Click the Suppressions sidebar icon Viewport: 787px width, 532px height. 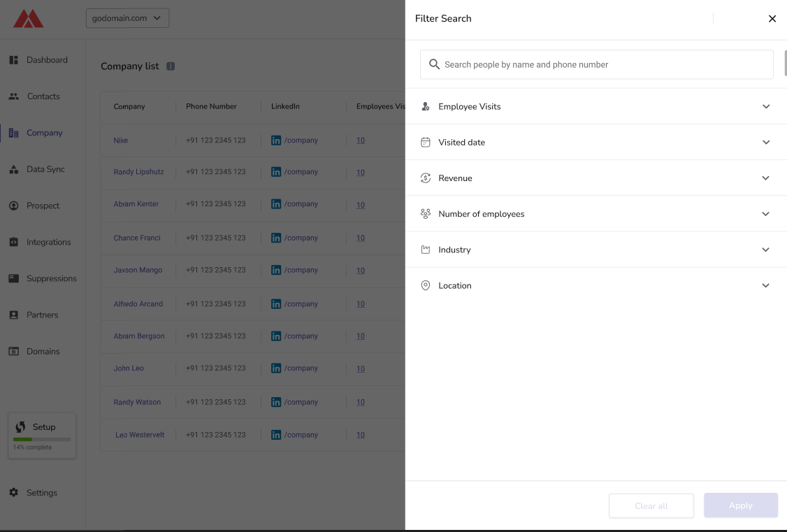coord(13,278)
